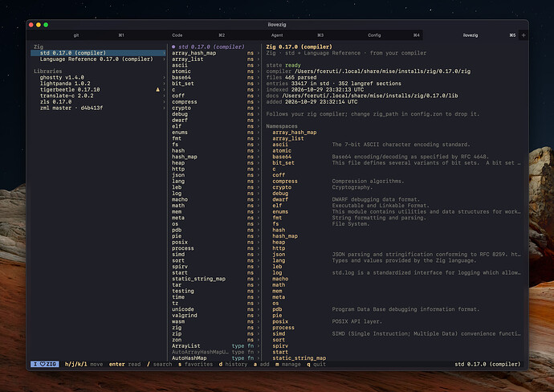Open valgrind in the middle column
Viewport: 554px width, 392px height.
click(x=185, y=316)
